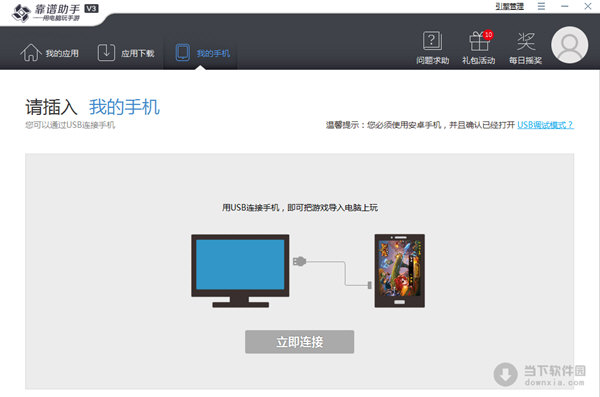600x397 pixels.
Task: Click the text 用USB连接手机，即可把游戏导入电脑上玩
Action: (300, 207)
